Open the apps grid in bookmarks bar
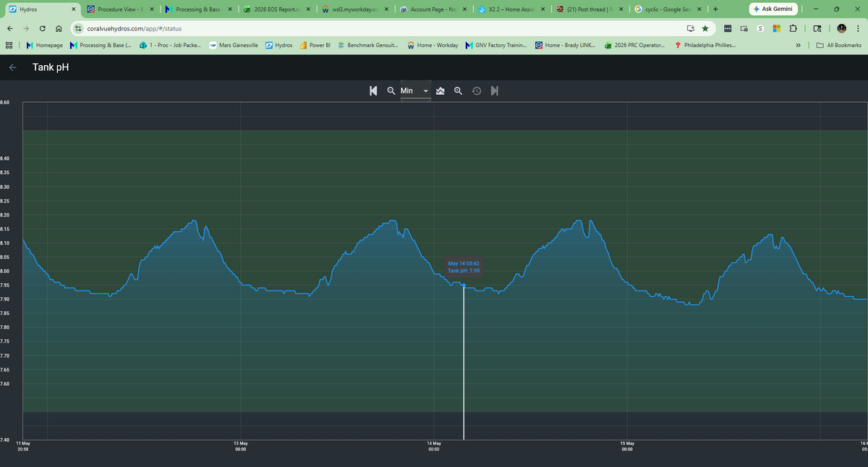This screenshot has width=868, height=467. 9,45
